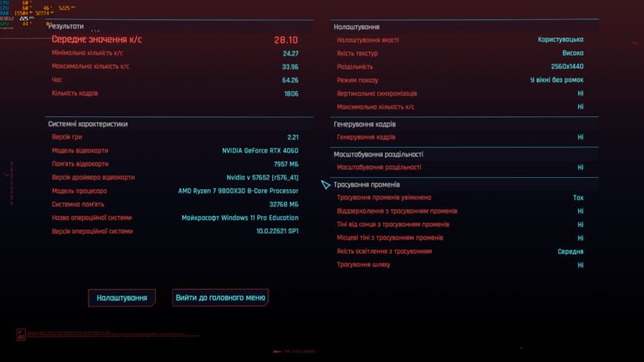Click texture quality value Висока
Image resolution: width=644 pixels, height=362 pixels.
click(573, 53)
